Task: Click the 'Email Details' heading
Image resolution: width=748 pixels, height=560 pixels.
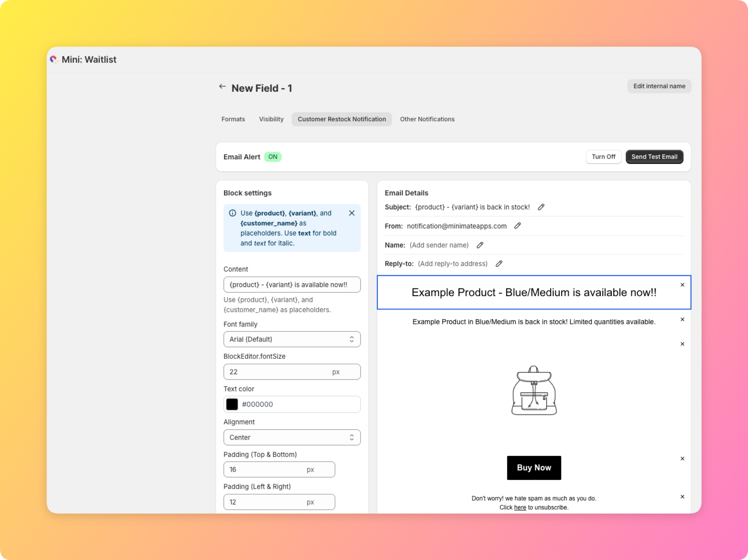Action: pyautogui.click(x=406, y=193)
